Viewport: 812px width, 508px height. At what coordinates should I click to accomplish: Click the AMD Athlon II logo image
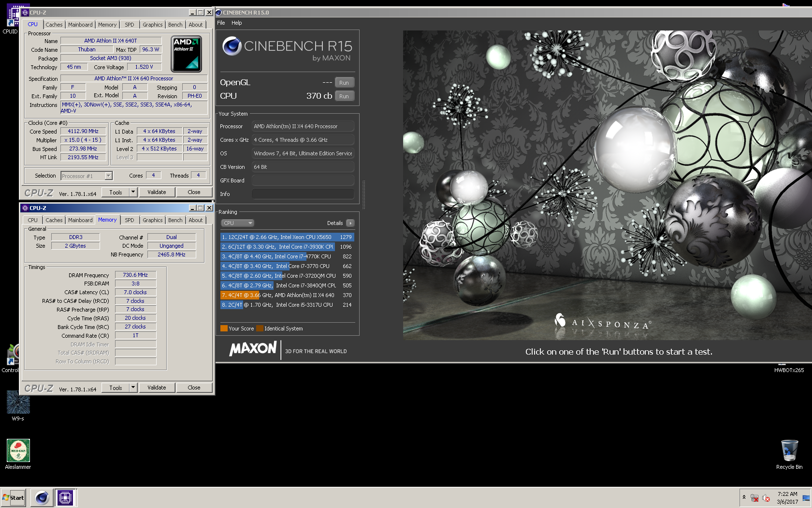(x=187, y=54)
